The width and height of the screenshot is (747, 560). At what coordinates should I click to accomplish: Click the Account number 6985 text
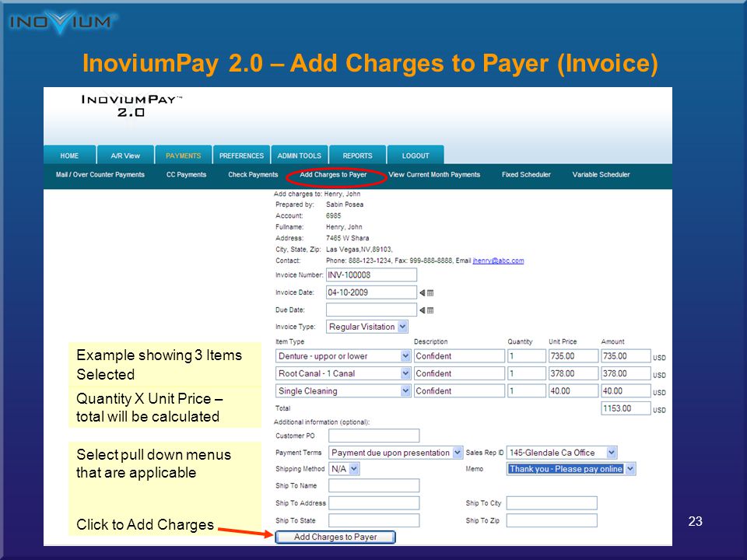pyautogui.click(x=334, y=215)
